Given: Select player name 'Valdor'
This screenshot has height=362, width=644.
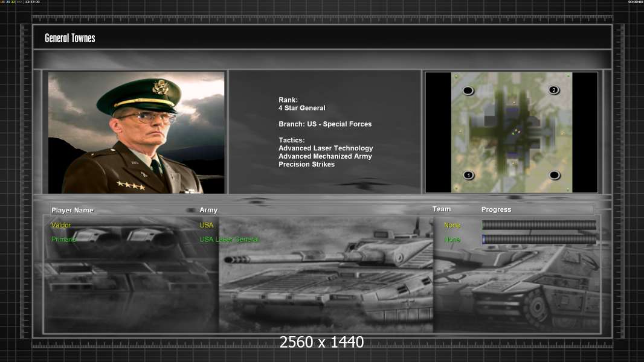Looking at the screenshot, I should pyautogui.click(x=61, y=225).
